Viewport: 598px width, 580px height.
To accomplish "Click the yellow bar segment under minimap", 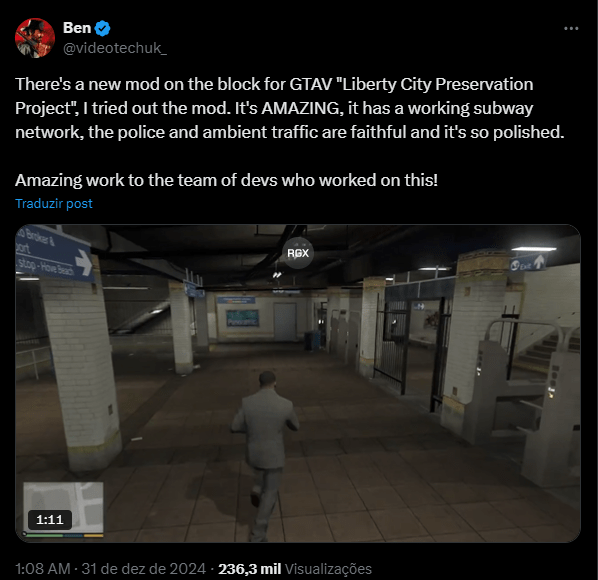I will (93, 536).
